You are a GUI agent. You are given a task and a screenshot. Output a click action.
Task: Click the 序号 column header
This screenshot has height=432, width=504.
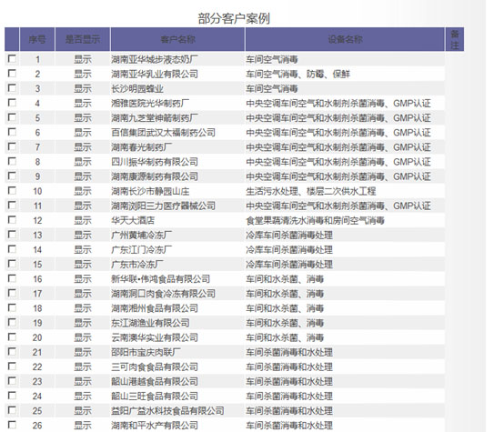tap(37, 39)
